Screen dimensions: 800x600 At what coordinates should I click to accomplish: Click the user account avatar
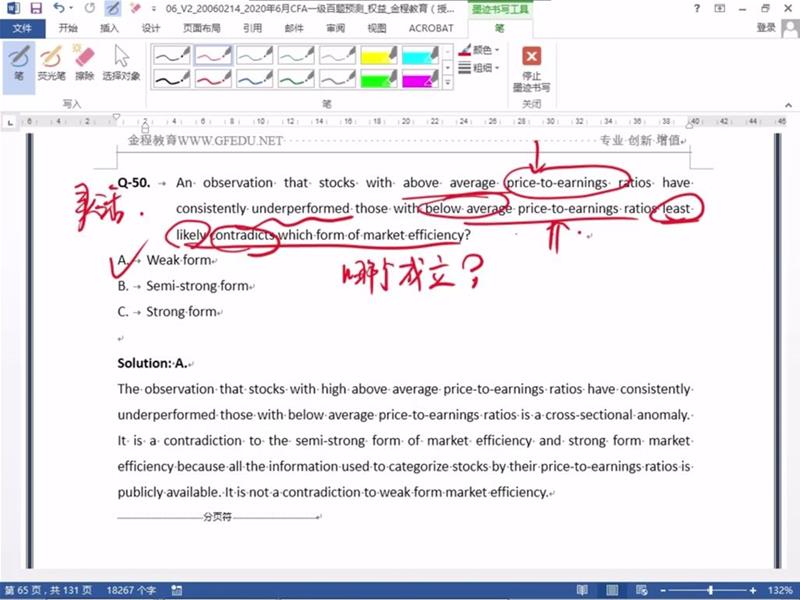(791, 28)
